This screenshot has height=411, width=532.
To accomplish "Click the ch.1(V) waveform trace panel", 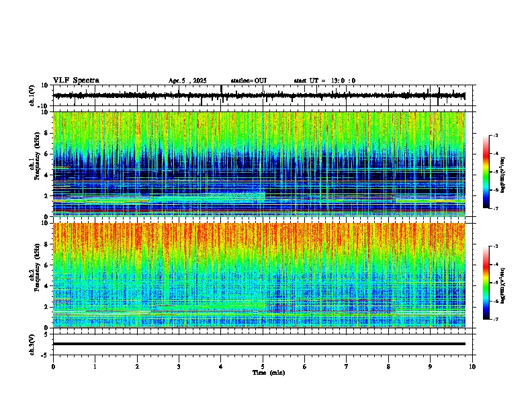I will [x=264, y=95].
